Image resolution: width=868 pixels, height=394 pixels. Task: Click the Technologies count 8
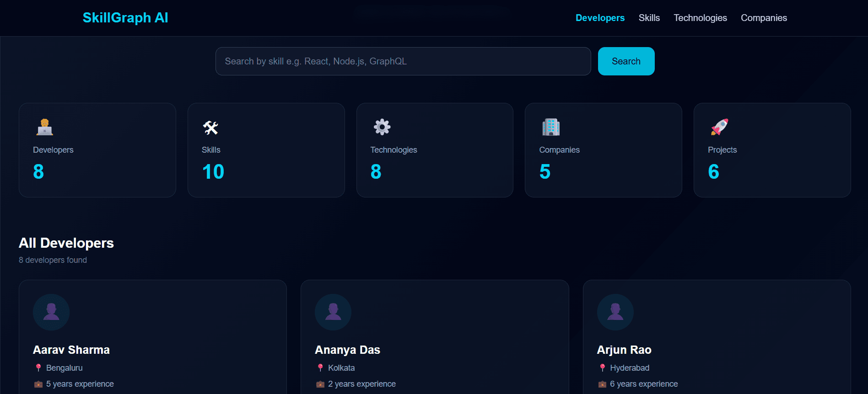pos(376,172)
